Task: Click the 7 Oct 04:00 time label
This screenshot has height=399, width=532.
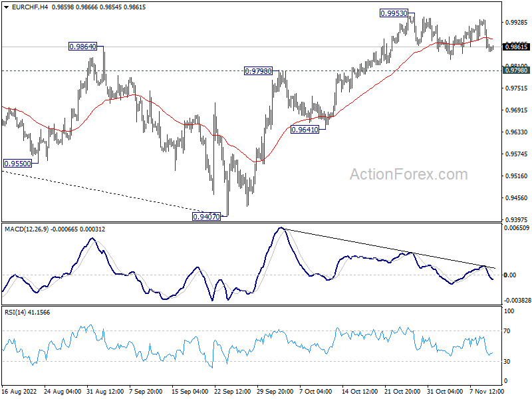Action: (315, 391)
